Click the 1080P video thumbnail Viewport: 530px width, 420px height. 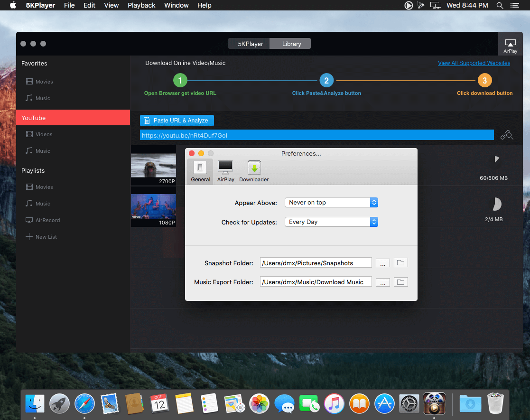click(153, 207)
